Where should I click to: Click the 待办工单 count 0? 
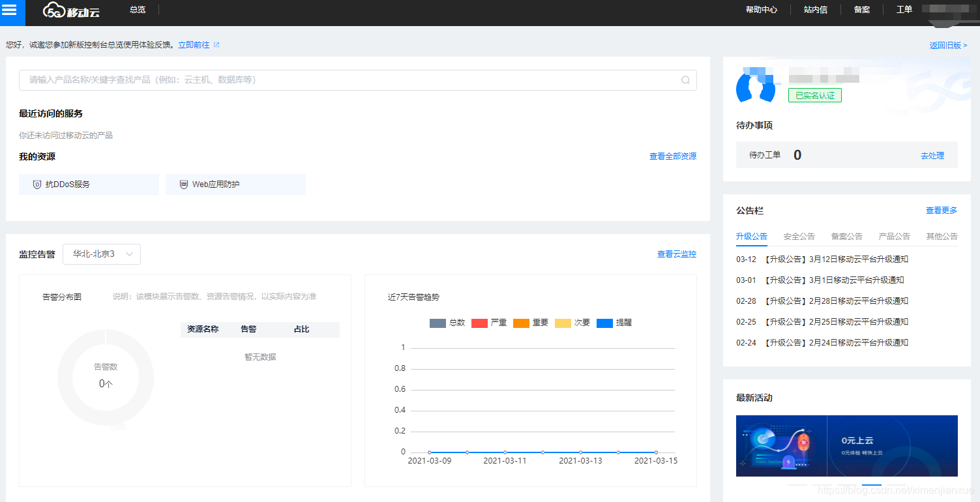tap(797, 155)
